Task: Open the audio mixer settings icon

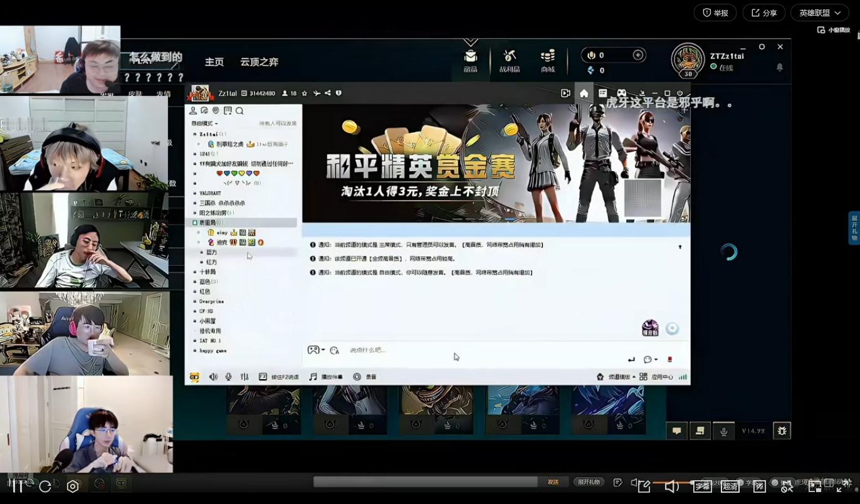Action: [244, 377]
